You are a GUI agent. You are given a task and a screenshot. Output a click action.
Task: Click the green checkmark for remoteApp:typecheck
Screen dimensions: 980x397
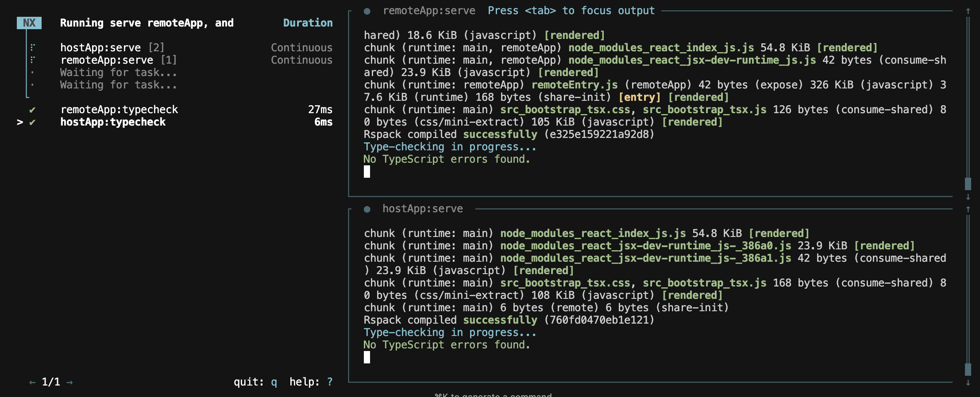pos(32,110)
